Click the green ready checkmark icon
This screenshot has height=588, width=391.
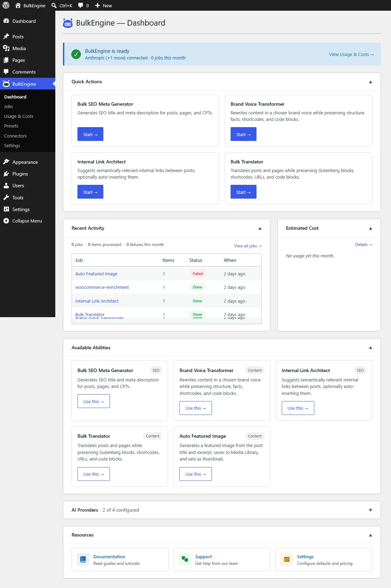76,54
